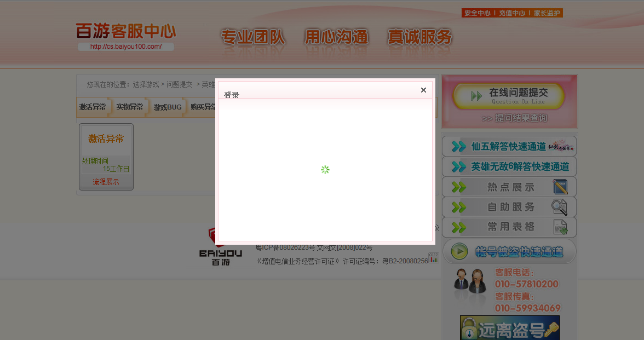Open the 购买异常 tab
The height and width of the screenshot is (340, 644).
coord(203,107)
